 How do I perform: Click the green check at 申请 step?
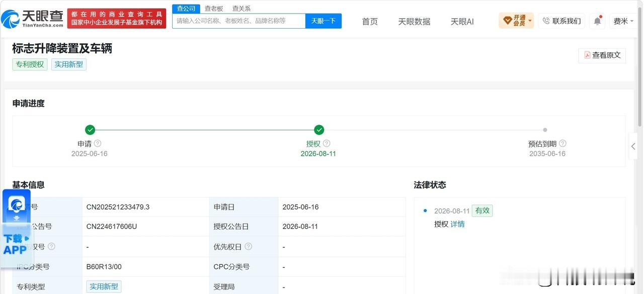tap(90, 130)
